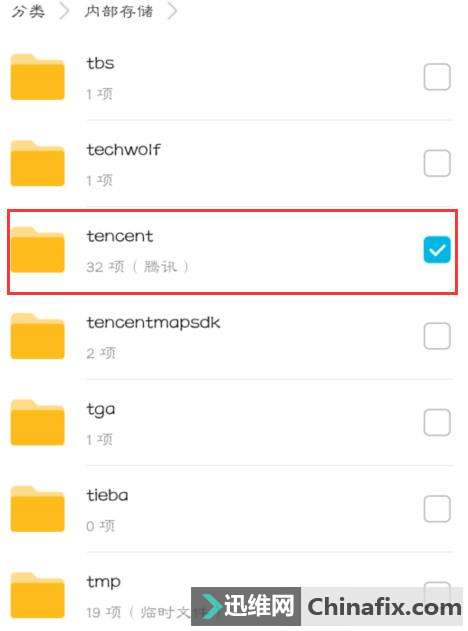The image size is (468, 631).
Task: Check the tbs folder checkbox
Action: [x=437, y=76]
